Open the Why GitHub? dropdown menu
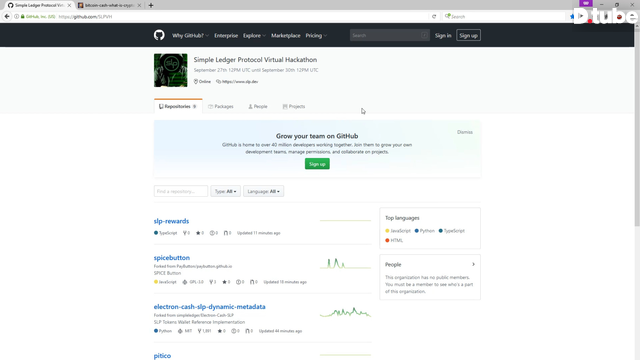The image size is (640, 360). (190, 36)
